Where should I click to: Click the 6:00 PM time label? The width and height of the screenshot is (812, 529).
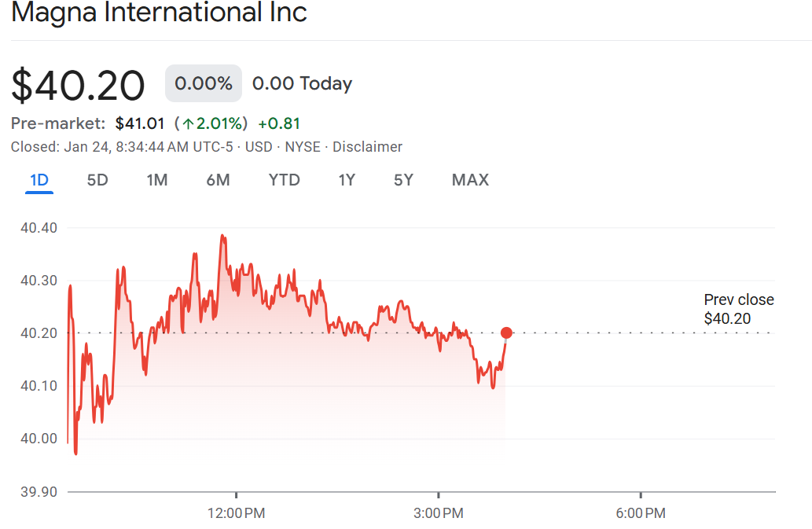[640, 513]
